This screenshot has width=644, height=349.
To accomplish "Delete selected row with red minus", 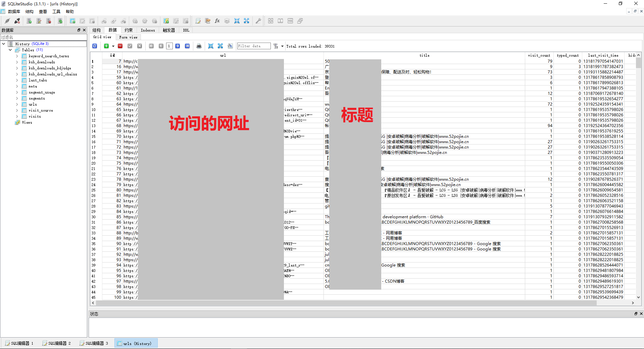I will [x=120, y=46].
